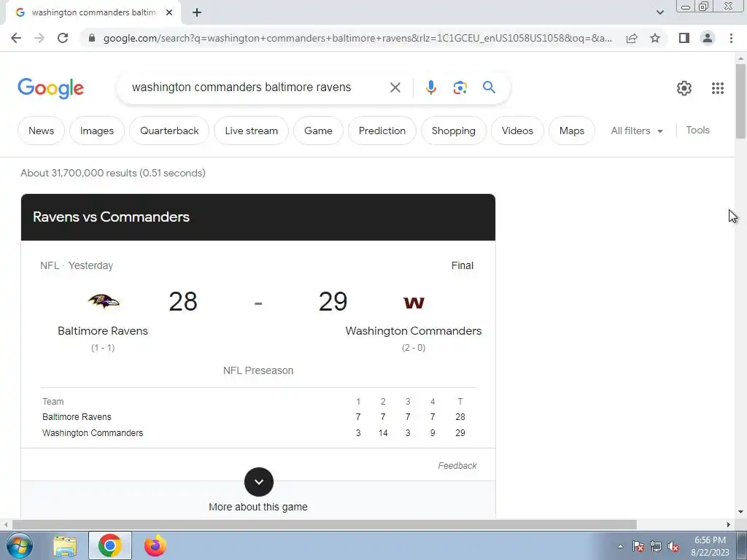Click the vertical page scrollbar thumb
This screenshot has height=560, width=747.
click(x=740, y=100)
